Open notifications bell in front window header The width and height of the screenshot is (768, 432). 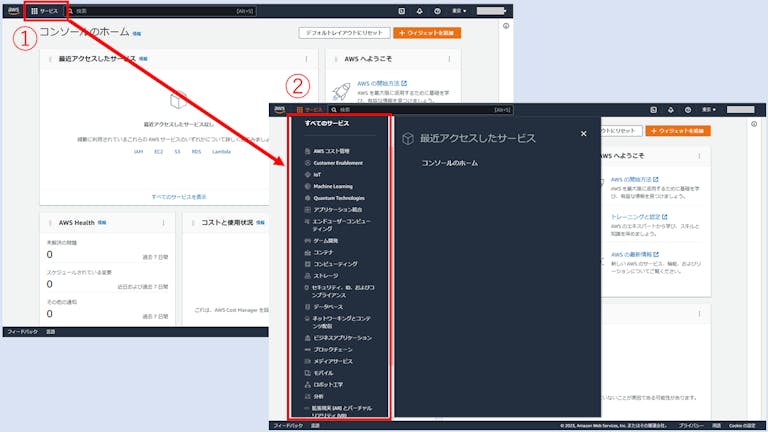tap(671, 110)
